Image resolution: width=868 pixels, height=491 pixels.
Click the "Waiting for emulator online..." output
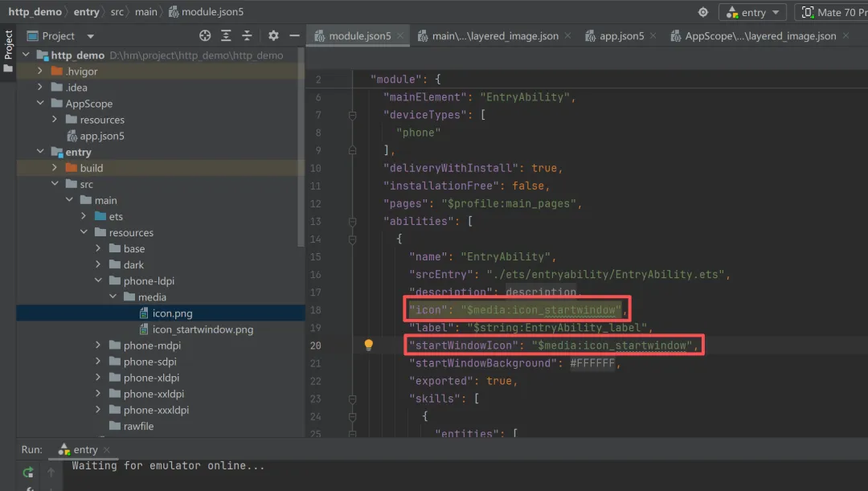point(168,465)
